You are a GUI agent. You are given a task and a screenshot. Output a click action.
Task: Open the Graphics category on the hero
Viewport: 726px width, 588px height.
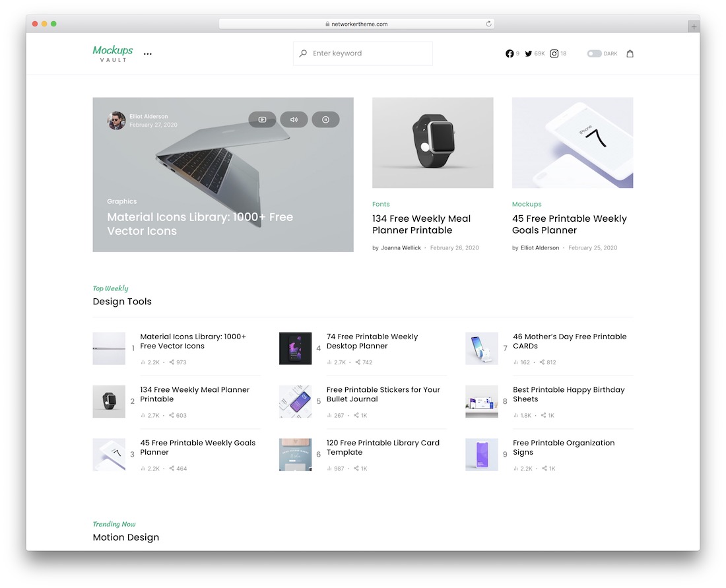(122, 201)
